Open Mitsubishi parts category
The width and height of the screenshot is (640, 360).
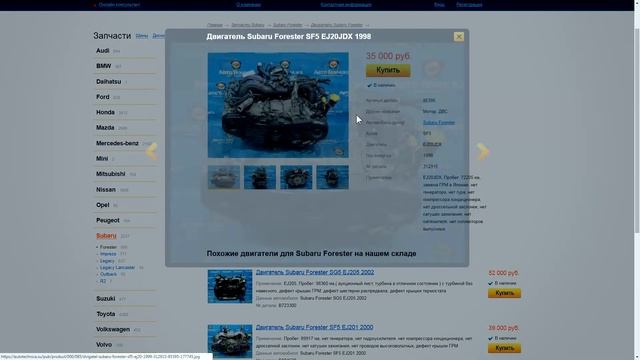pos(111,174)
